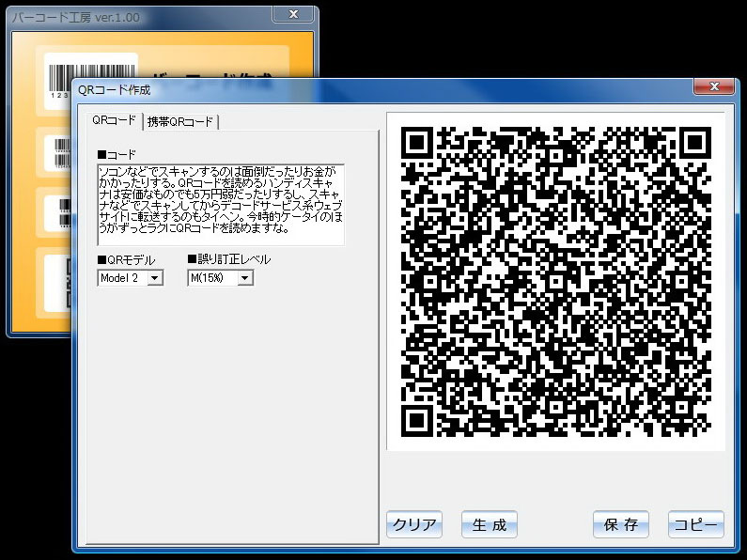
Task: Click the 保存 button
Action: point(621,524)
